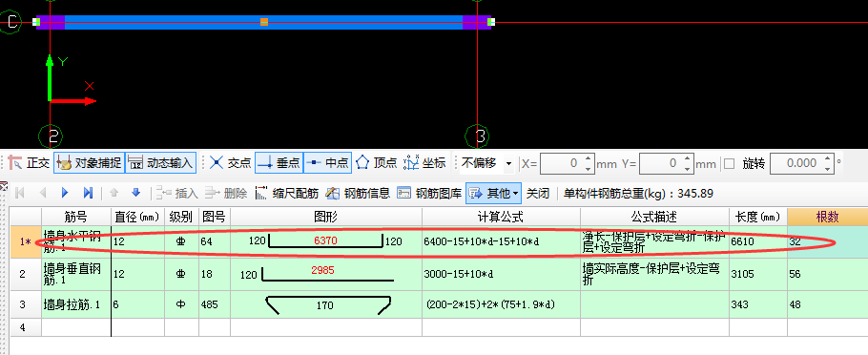This screenshot has width=868, height=355.
Task: Open 钢筋图库 rebar shape library
Action: (429, 193)
